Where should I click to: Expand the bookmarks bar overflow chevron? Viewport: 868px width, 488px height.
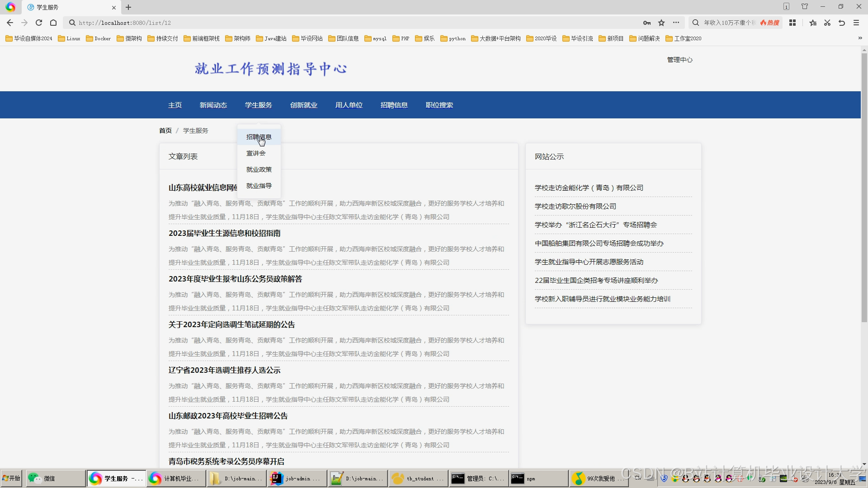tap(860, 38)
